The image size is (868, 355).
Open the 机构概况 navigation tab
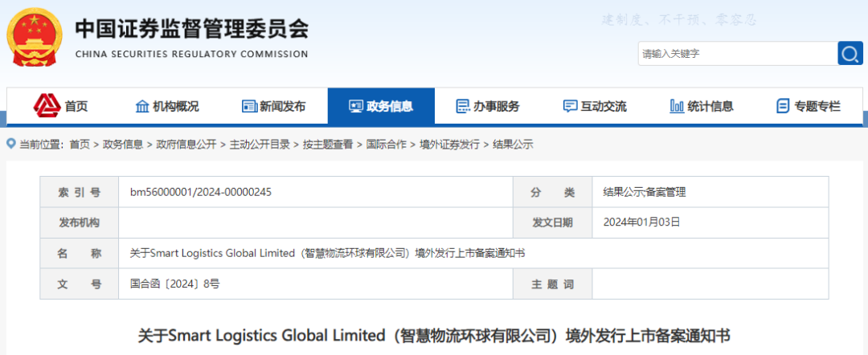point(167,106)
